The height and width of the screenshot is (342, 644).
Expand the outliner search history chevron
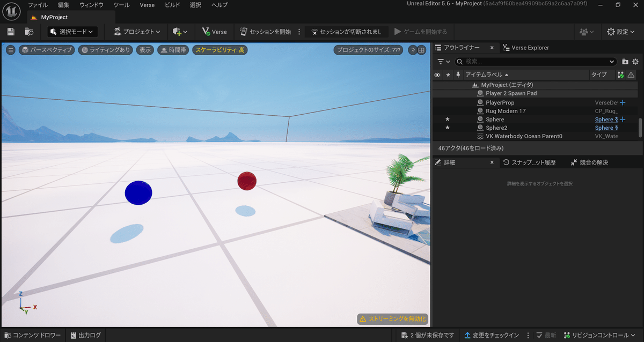tap(612, 62)
